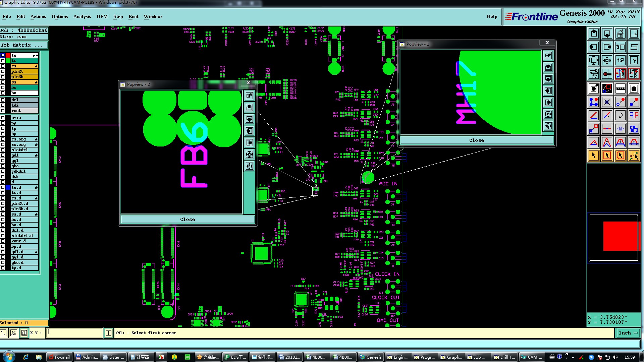
Task: Close Popview 2 using Close button
Action: [187, 219]
